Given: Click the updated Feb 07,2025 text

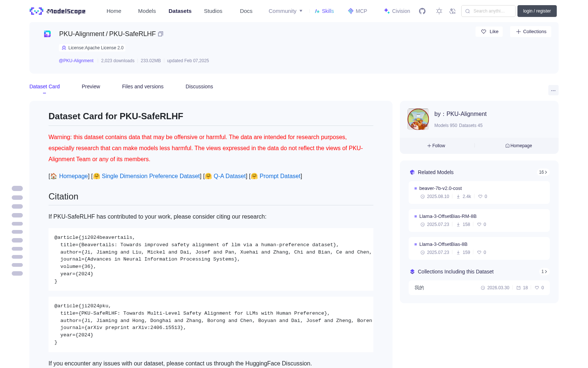Looking at the screenshot, I should pyautogui.click(x=188, y=61).
